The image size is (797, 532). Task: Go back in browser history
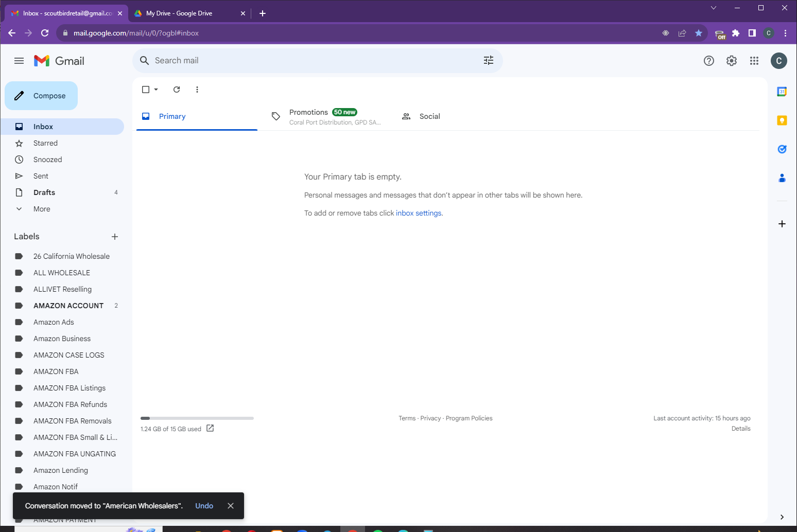coord(12,33)
